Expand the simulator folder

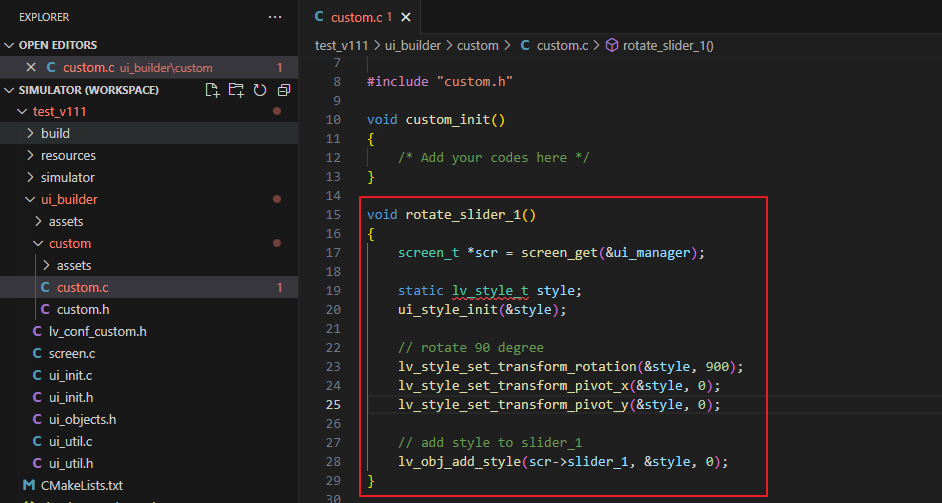(x=31, y=177)
